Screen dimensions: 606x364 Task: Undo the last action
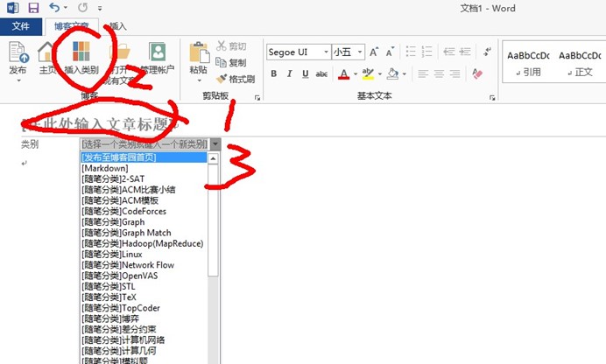(54, 7)
